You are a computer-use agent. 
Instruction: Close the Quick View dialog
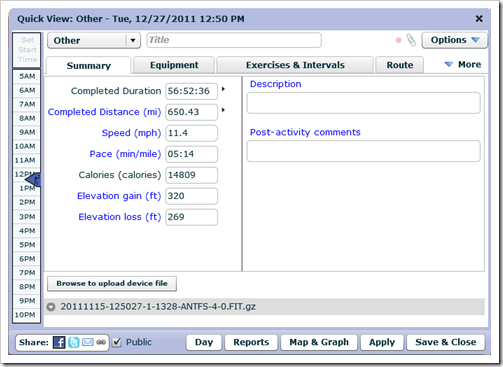pos(479,19)
